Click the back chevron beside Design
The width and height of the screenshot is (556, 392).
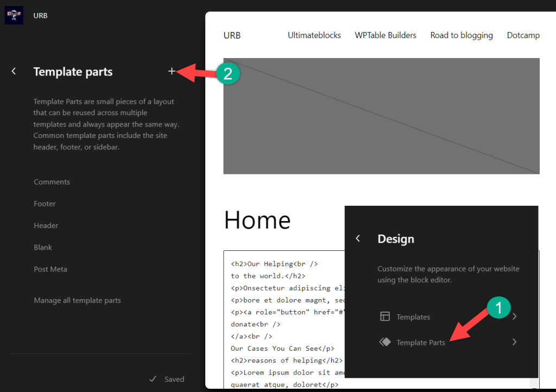pyautogui.click(x=358, y=239)
